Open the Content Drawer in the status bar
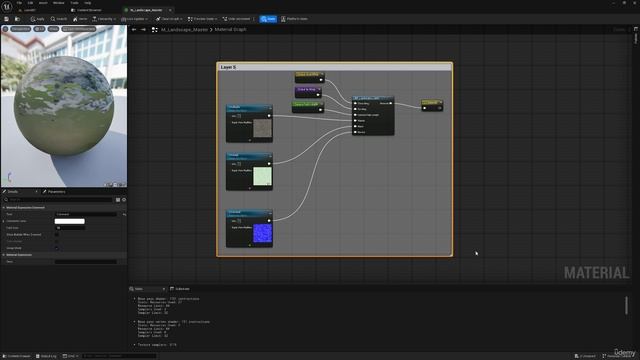 (x=17, y=356)
